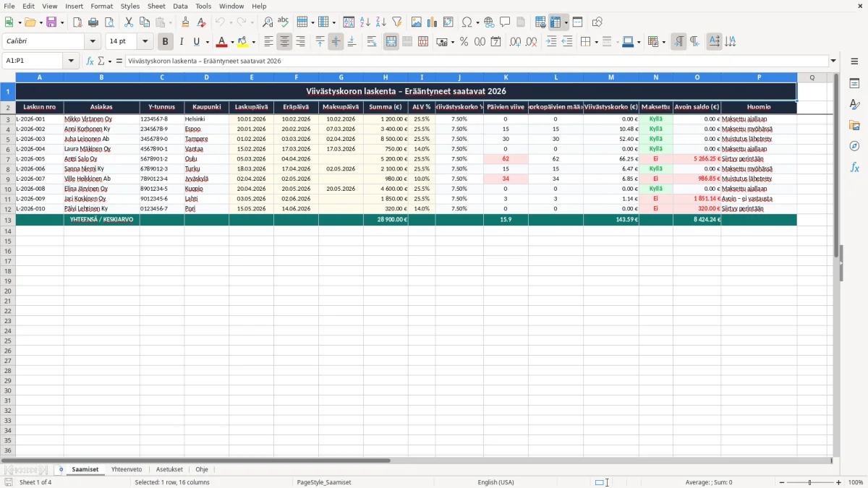The image size is (868, 488).
Task: Toggle Italic text formatting
Action: click(181, 42)
